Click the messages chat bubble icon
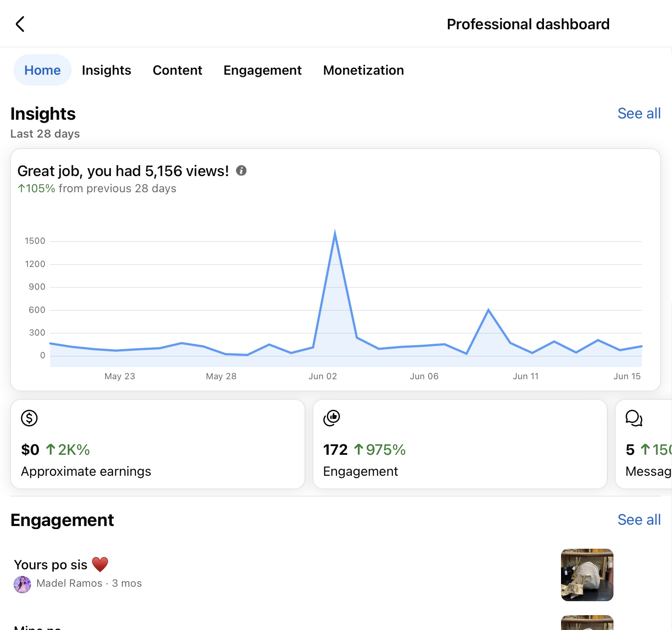 634,418
